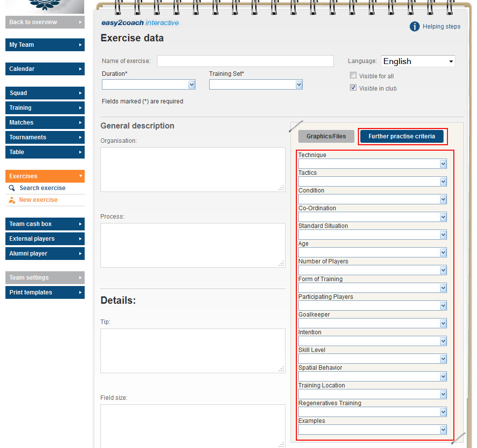The width and height of the screenshot is (477, 448).
Task: Open the Team cash box menu
Action: pyautogui.click(x=45, y=224)
